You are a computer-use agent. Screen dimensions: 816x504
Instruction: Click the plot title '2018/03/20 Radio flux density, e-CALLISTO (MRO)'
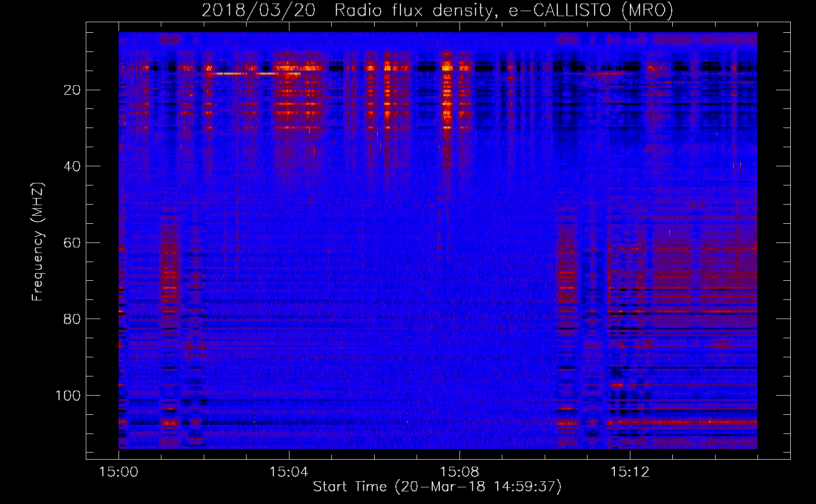(437, 10)
